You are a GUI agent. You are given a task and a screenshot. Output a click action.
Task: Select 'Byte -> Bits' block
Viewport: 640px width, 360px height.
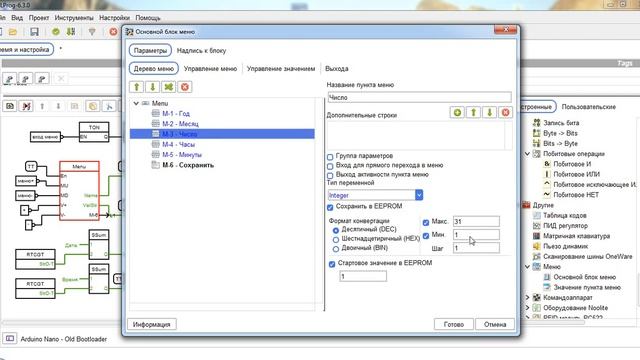(560, 133)
